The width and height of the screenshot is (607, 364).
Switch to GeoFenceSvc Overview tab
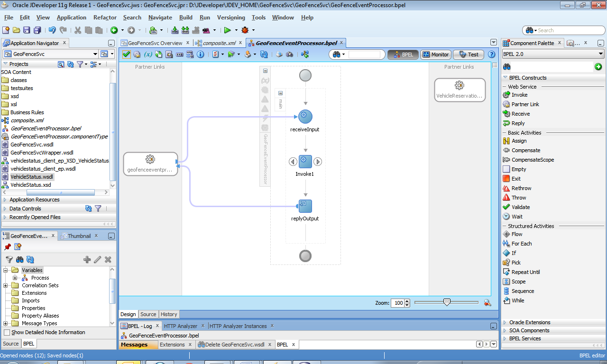click(x=155, y=43)
